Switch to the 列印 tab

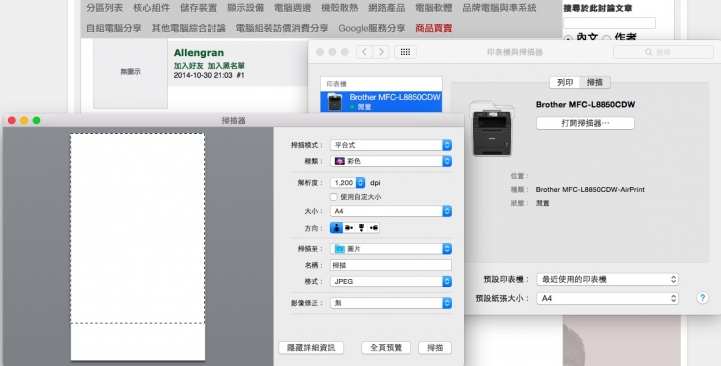pos(565,82)
